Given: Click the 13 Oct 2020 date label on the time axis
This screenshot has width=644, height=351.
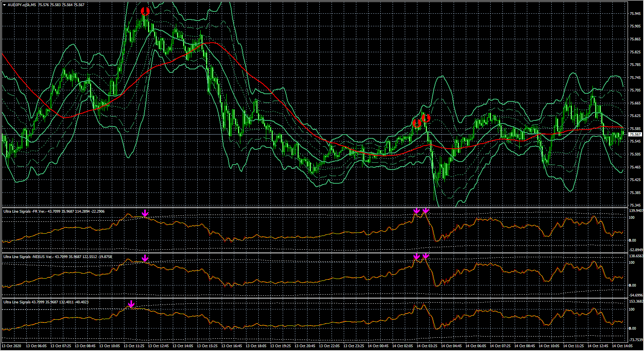Looking at the screenshot, I should point(11,346).
